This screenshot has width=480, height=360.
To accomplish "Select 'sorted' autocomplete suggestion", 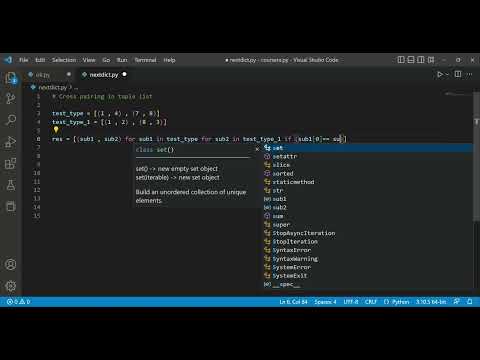I will pos(367,173).
